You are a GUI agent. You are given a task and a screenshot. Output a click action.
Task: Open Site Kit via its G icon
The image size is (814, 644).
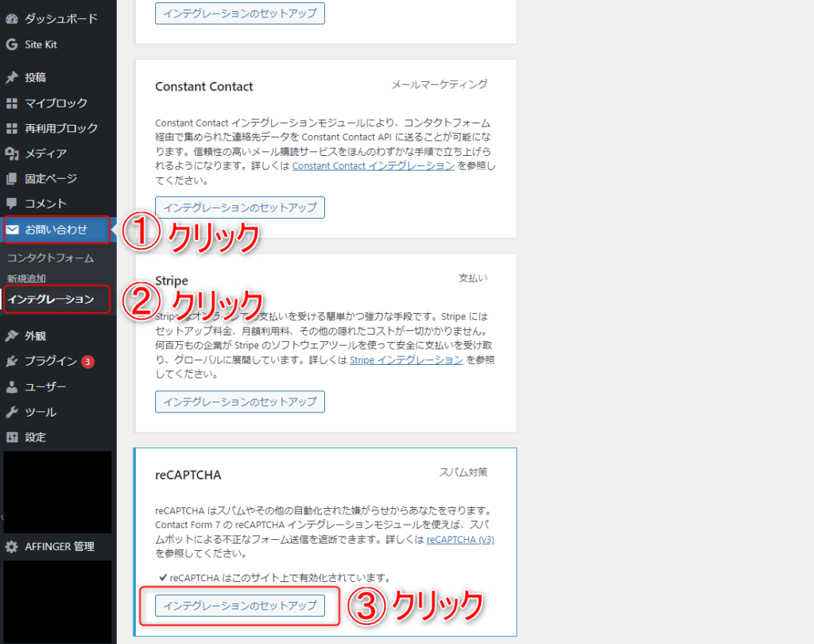coord(11,45)
